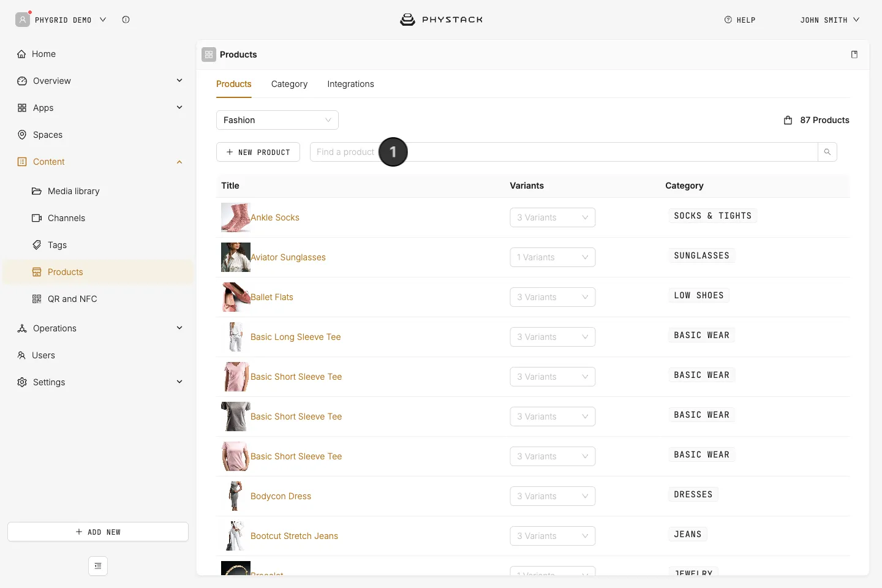Click the search magnifier icon button
This screenshot has width=882, height=588.
coord(827,152)
